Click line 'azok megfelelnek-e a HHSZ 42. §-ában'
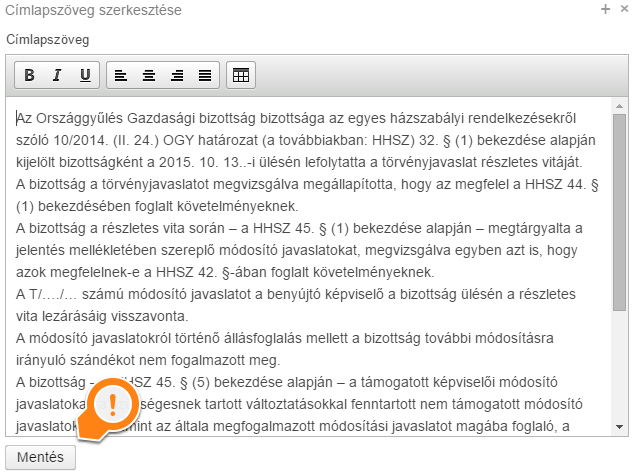 pyautogui.click(x=225, y=272)
